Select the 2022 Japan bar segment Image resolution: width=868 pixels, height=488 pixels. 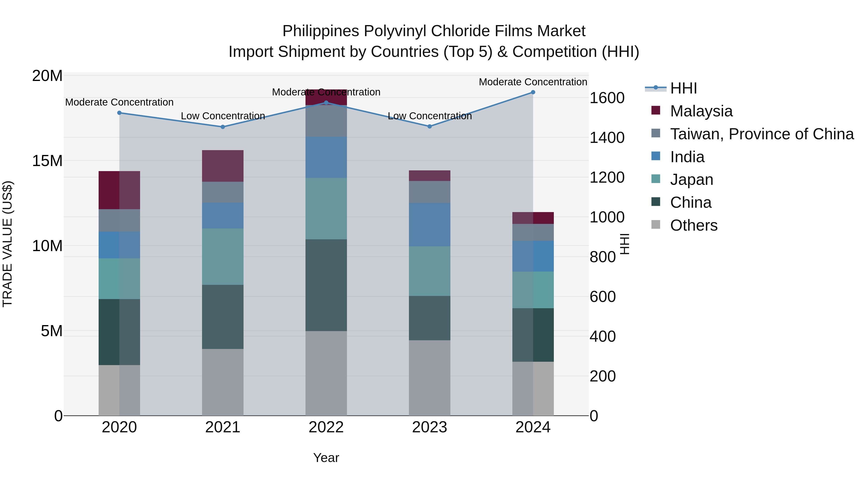pyautogui.click(x=326, y=209)
